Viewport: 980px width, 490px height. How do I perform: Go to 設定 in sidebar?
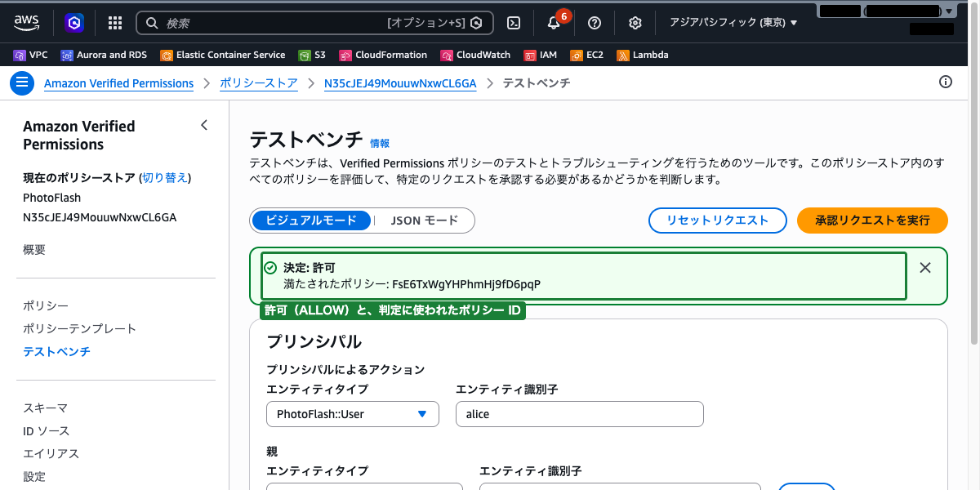pos(34,476)
